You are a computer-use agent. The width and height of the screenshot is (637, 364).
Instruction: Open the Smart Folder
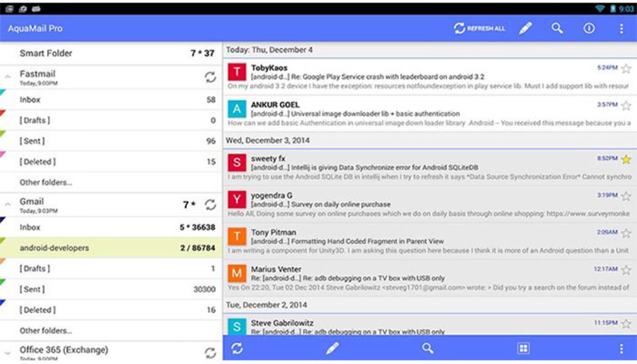[111, 53]
